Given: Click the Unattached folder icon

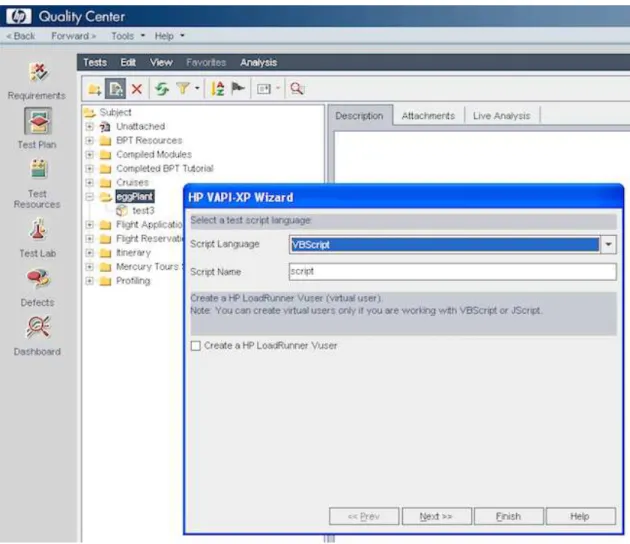Looking at the screenshot, I should (x=105, y=127).
